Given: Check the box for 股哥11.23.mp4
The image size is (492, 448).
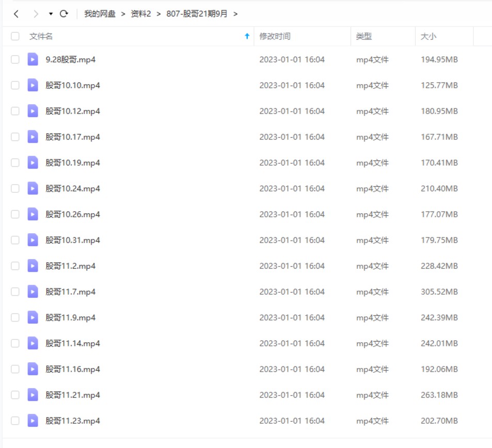Looking at the screenshot, I should 15,421.
